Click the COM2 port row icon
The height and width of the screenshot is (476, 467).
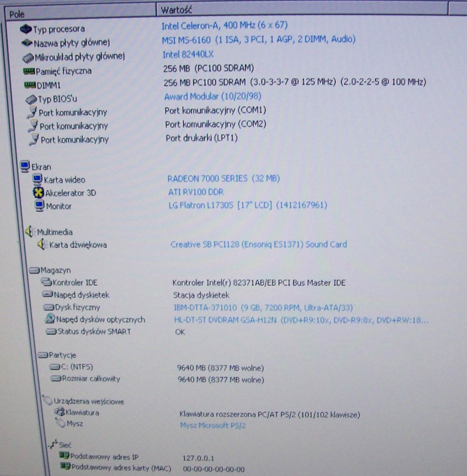[33, 126]
